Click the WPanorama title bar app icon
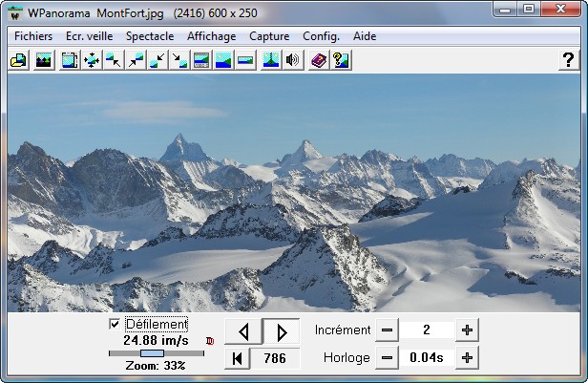588x383 pixels. point(15,14)
